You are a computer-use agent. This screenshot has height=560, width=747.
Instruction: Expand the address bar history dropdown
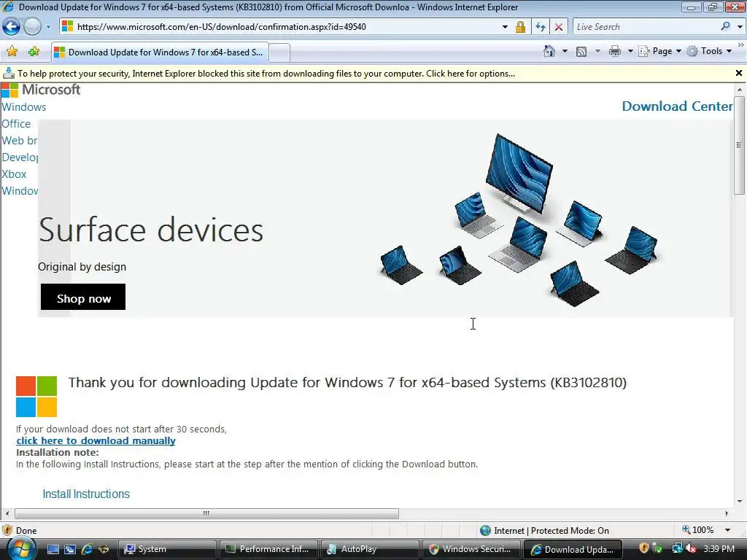[505, 27]
